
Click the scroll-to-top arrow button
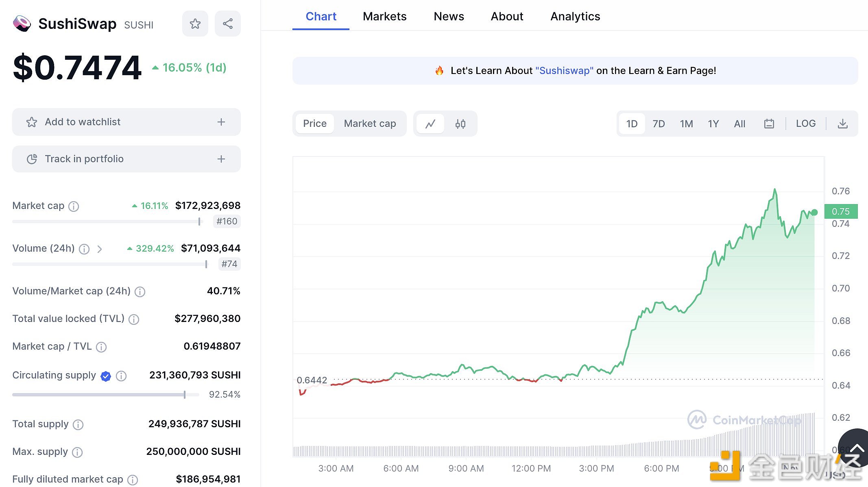[856, 448]
